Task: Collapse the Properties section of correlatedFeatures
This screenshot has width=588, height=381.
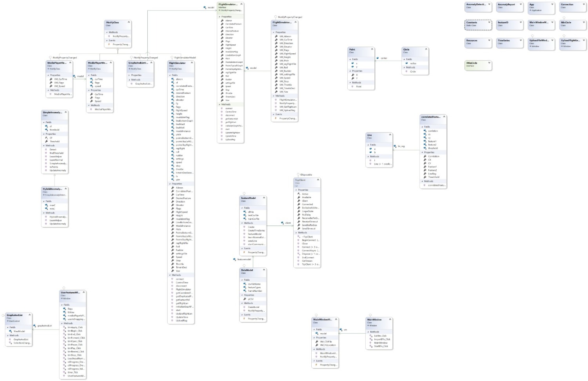Action: point(423,152)
